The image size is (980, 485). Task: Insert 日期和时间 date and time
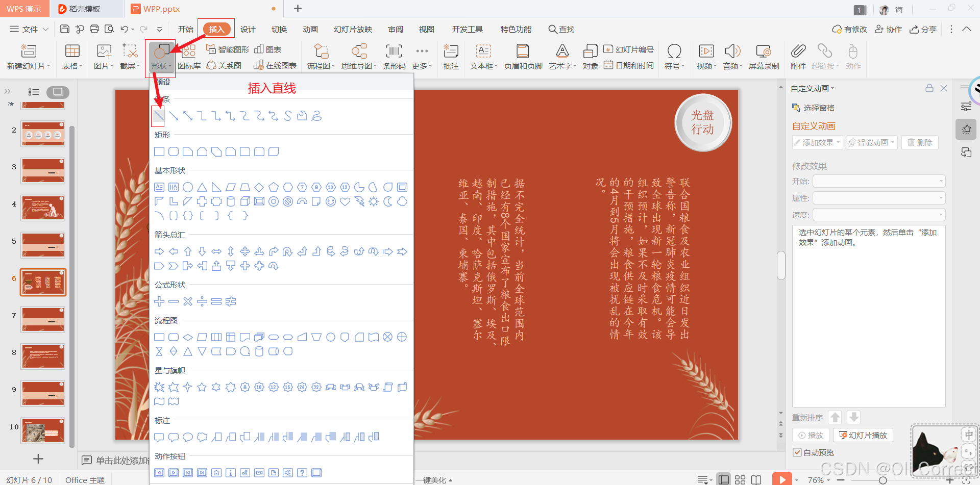(629, 65)
